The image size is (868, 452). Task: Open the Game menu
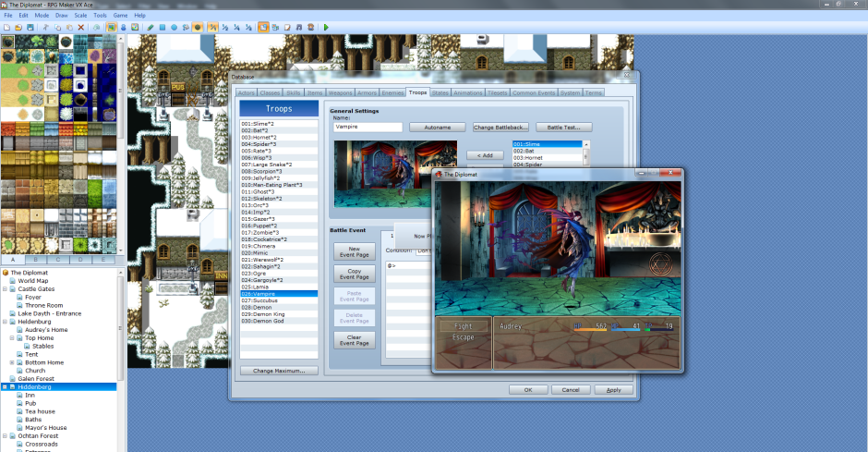coord(121,16)
